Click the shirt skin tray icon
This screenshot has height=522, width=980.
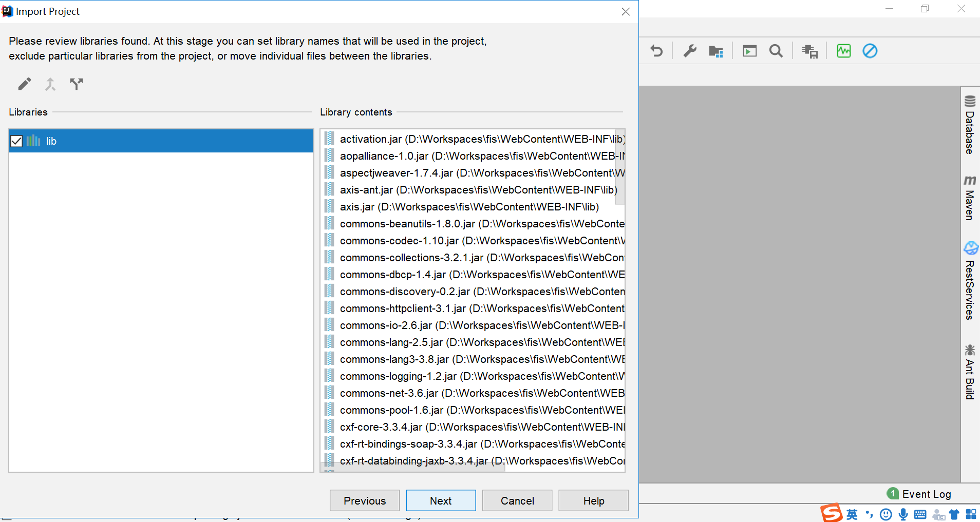tap(954, 514)
